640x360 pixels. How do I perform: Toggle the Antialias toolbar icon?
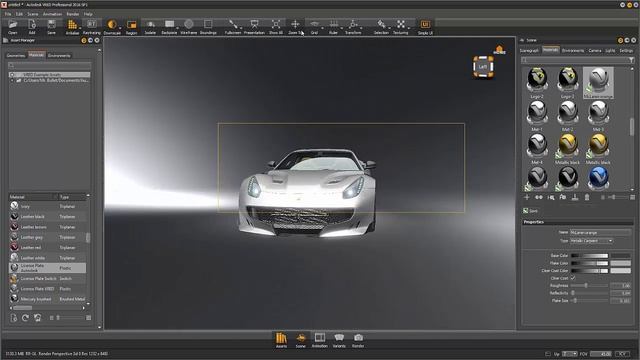coord(72,24)
